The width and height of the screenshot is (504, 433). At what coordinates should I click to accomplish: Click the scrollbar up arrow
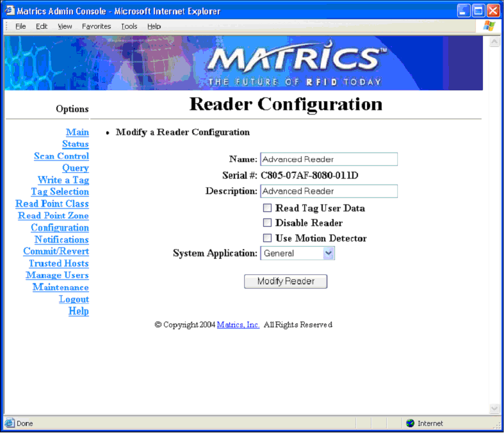click(x=494, y=42)
